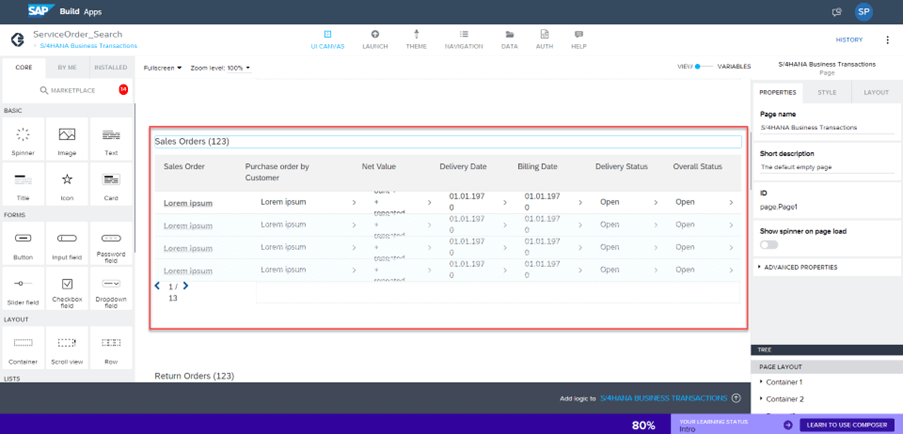
Task: Open the Auth settings
Action: point(544,40)
